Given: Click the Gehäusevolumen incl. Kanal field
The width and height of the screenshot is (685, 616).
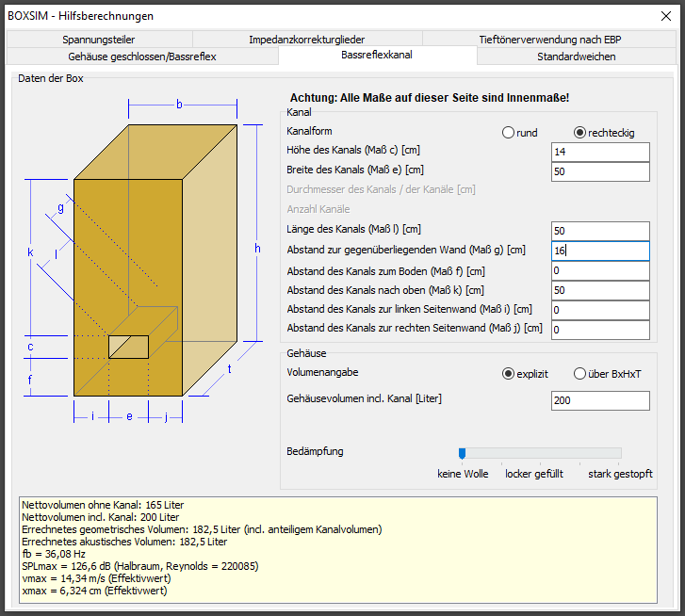Looking at the screenshot, I should click(x=600, y=400).
